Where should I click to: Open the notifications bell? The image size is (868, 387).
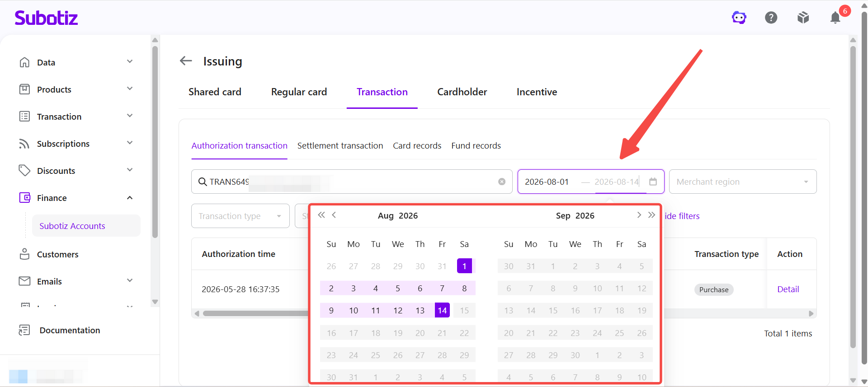click(835, 18)
